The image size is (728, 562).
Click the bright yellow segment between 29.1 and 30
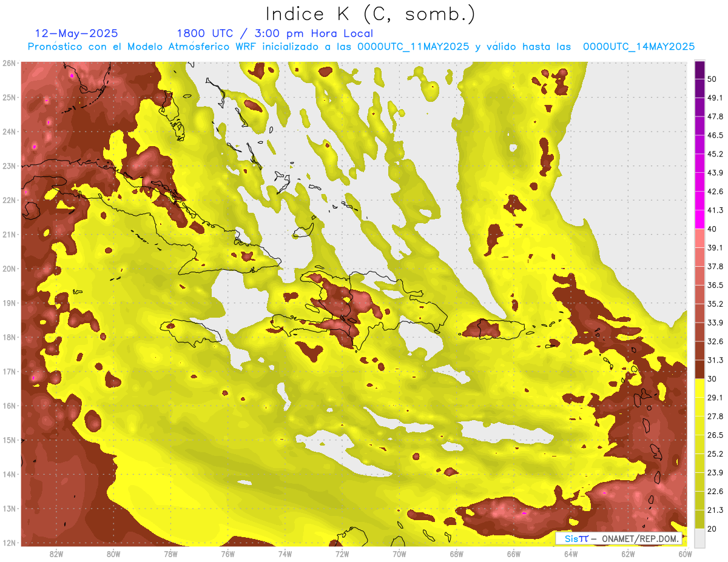point(699,388)
